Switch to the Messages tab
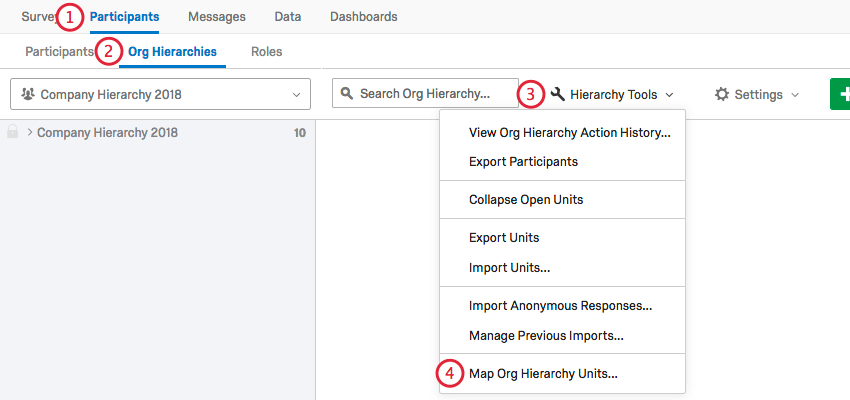The image size is (850, 400). tap(216, 17)
